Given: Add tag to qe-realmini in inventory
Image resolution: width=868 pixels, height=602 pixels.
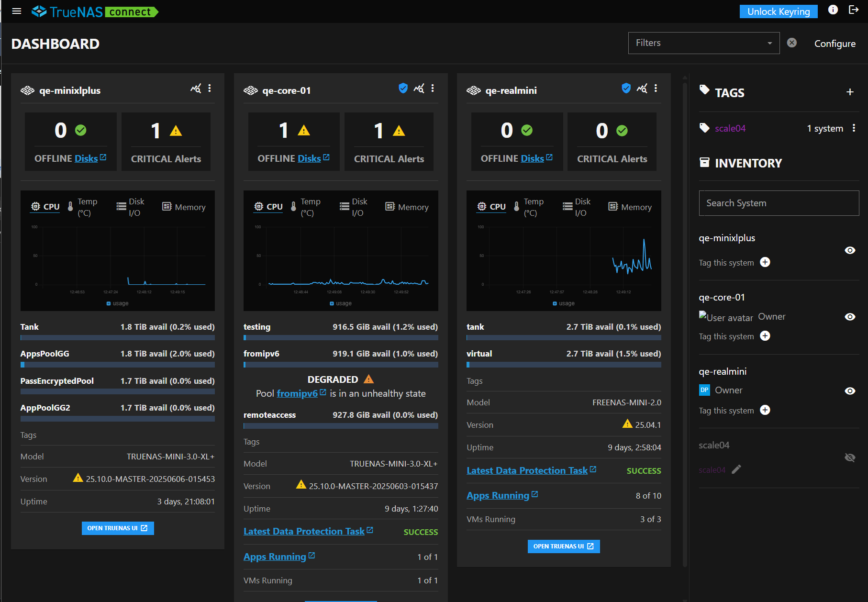Looking at the screenshot, I should (765, 410).
